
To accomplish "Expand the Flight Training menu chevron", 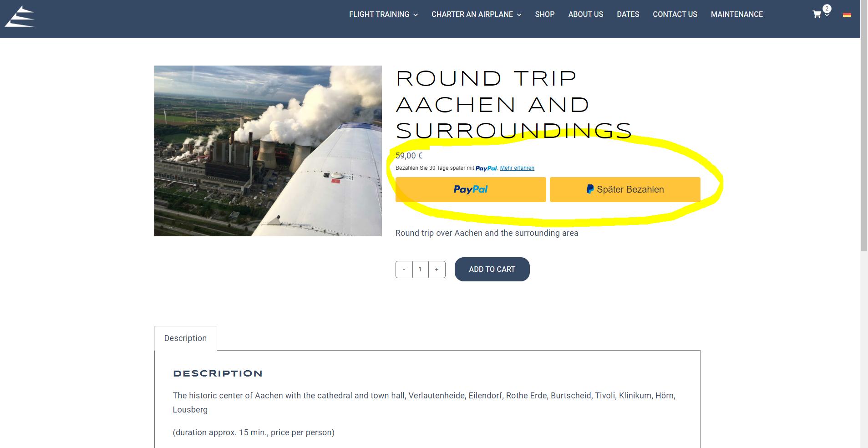I will coord(416,15).
